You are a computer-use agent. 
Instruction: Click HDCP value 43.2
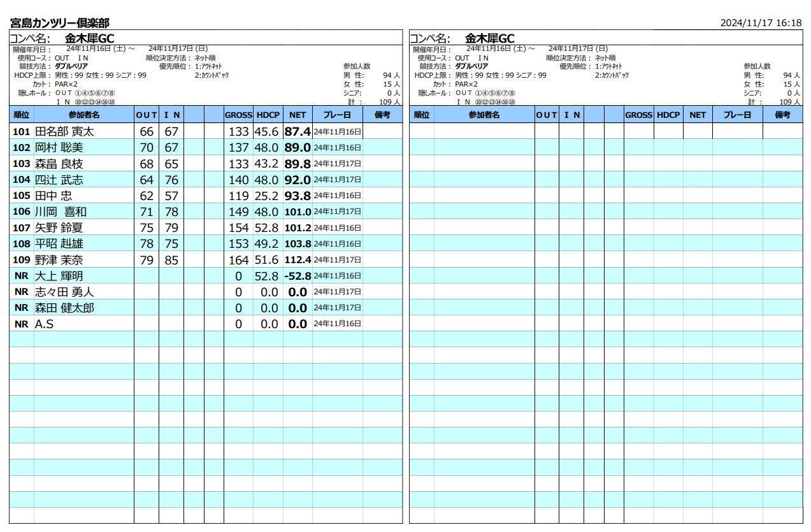coord(266,164)
